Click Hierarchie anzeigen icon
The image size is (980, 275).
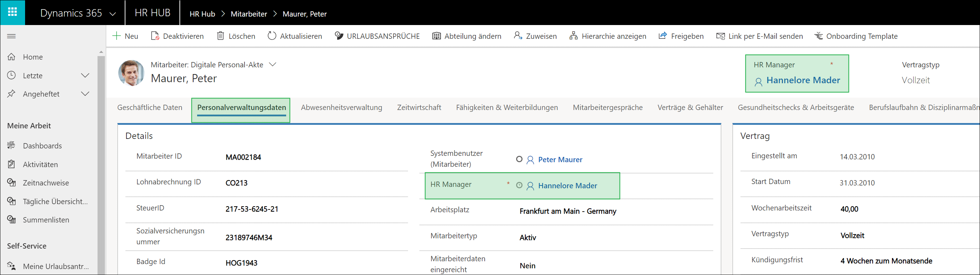click(573, 36)
